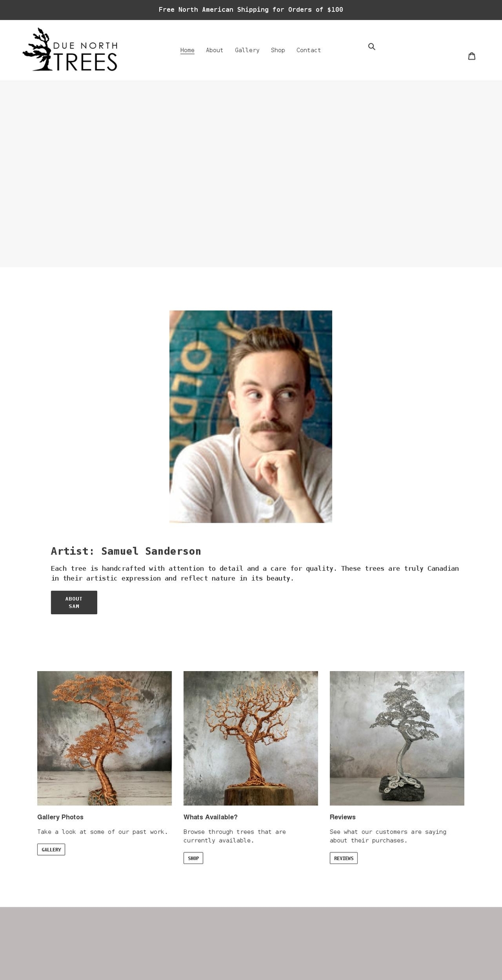Viewport: 502px width, 980px height.
Task: Click the Reviews heading text
Action: pyautogui.click(x=343, y=817)
